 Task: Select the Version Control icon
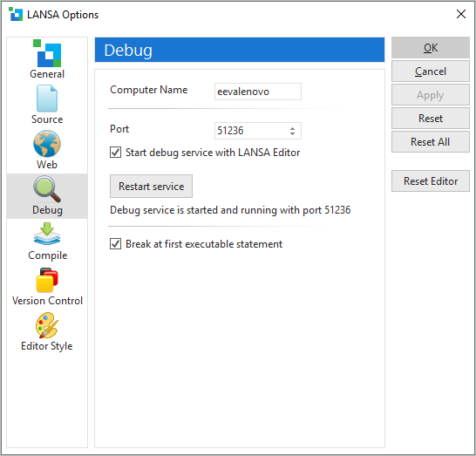[47, 280]
